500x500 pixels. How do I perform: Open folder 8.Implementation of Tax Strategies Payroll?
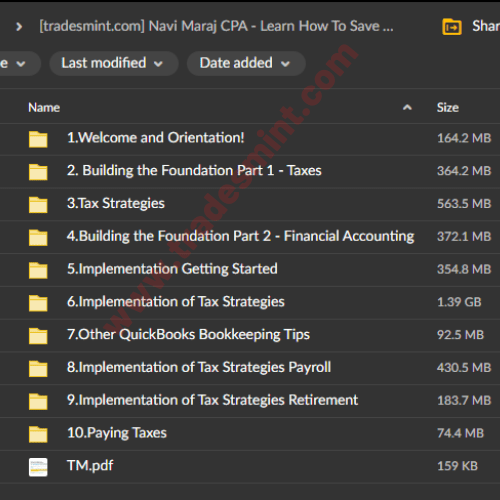[x=199, y=367]
